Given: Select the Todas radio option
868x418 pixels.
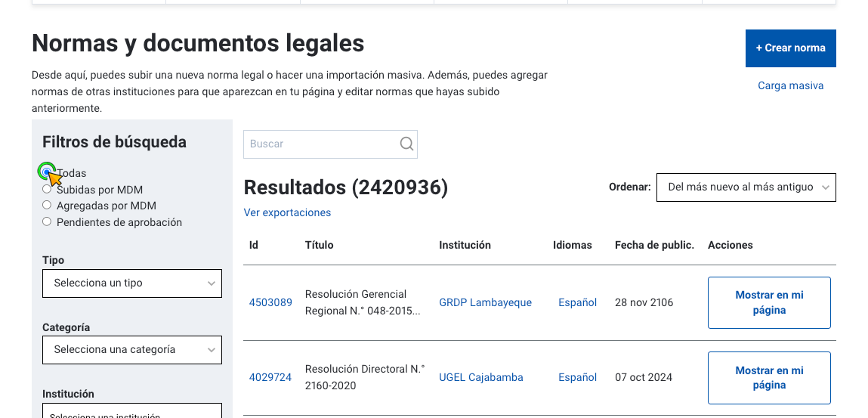Looking at the screenshot, I should point(47,172).
